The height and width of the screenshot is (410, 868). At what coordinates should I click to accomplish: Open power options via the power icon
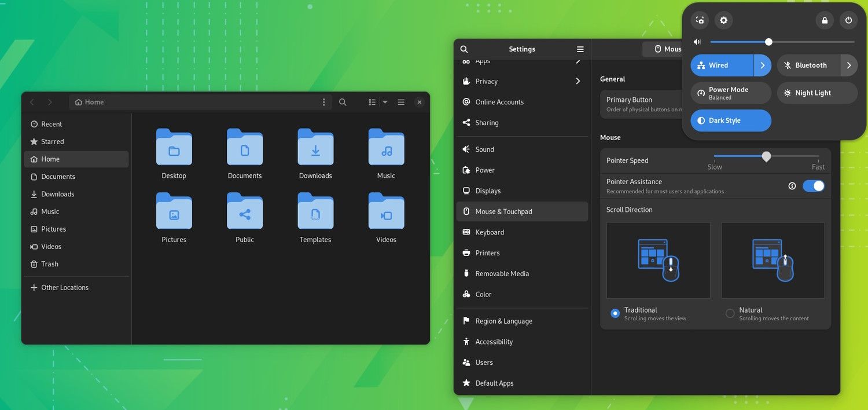(848, 20)
